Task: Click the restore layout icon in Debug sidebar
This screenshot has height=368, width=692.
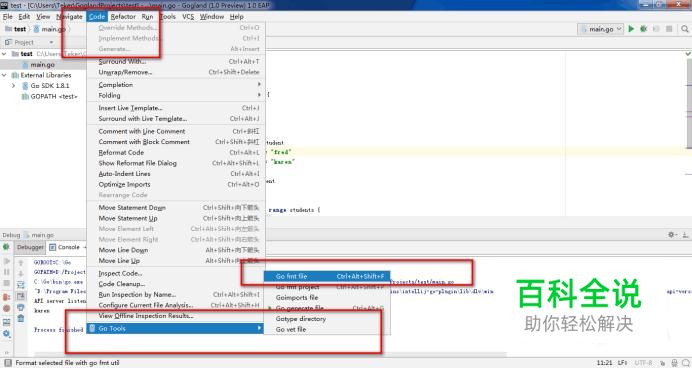Action: pyautogui.click(x=6, y=322)
